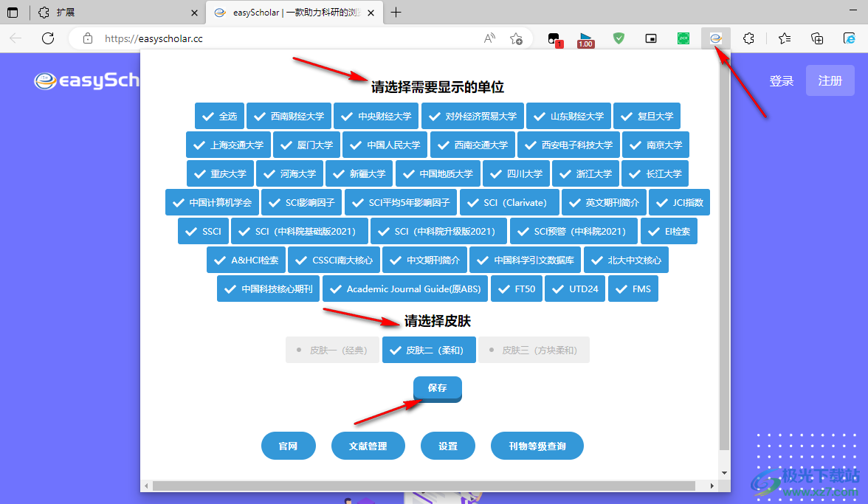868x504 pixels.
Task: Toggle SSCI checkbox
Action: tap(203, 231)
